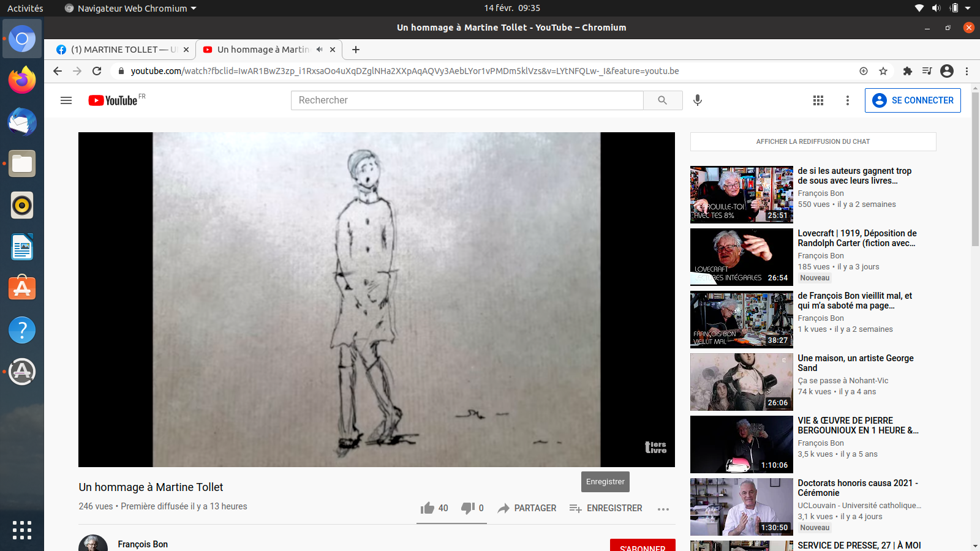This screenshot has height=551, width=980.
Task: Click AFFICHER LA REDIFFUSION DU CHAT
Action: [x=813, y=141]
